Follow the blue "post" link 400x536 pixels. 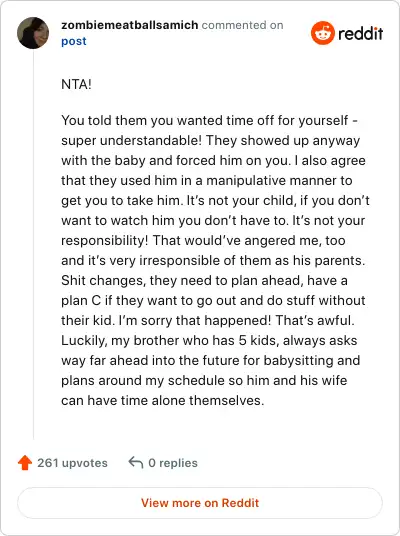(x=74, y=41)
